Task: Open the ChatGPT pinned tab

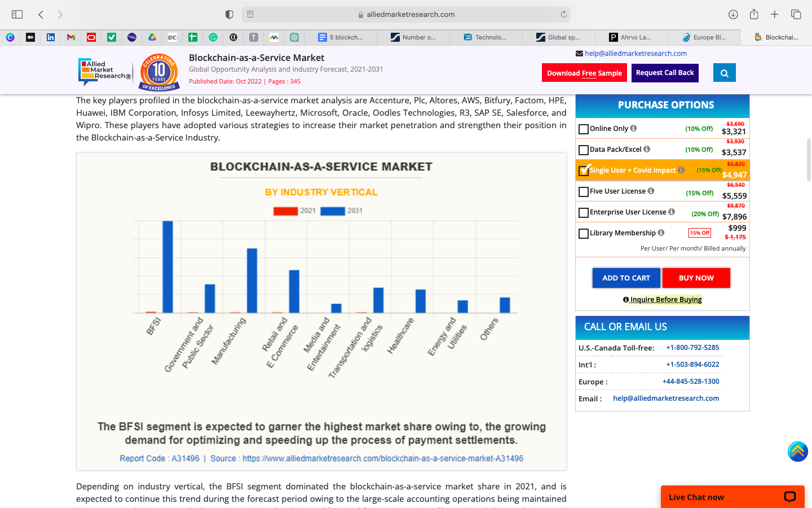Action: 294,37
